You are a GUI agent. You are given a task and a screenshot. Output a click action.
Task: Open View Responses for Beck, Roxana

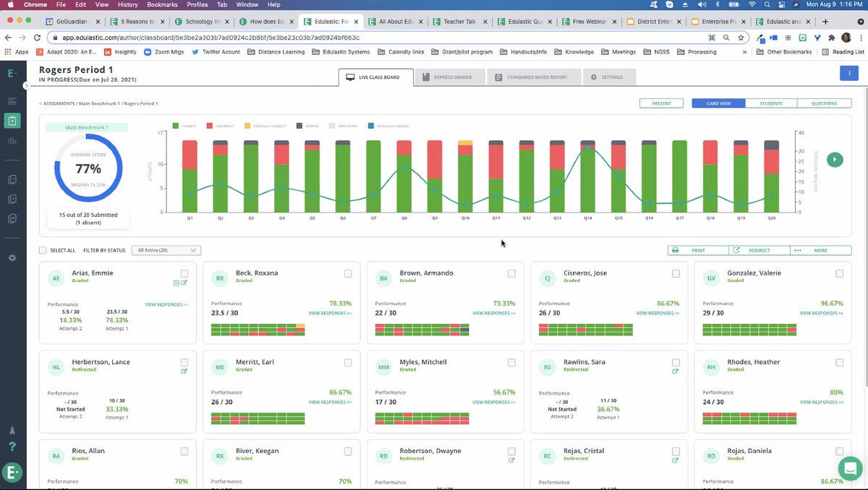330,313
